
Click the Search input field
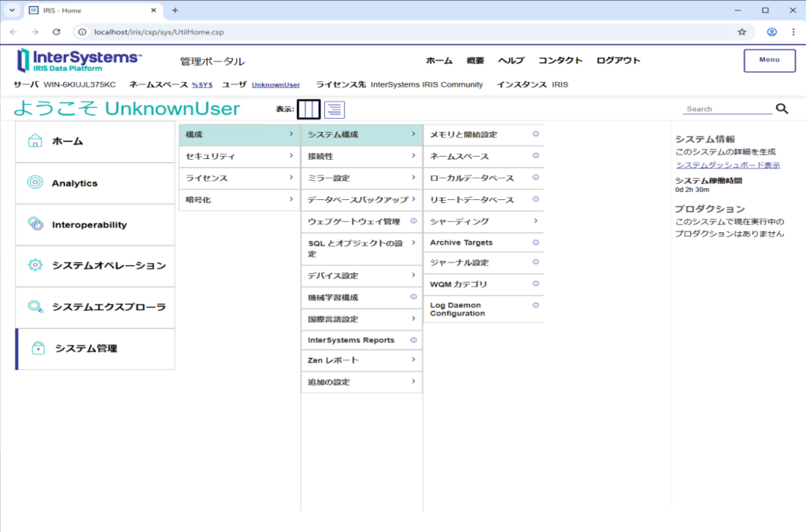tap(727, 109)
